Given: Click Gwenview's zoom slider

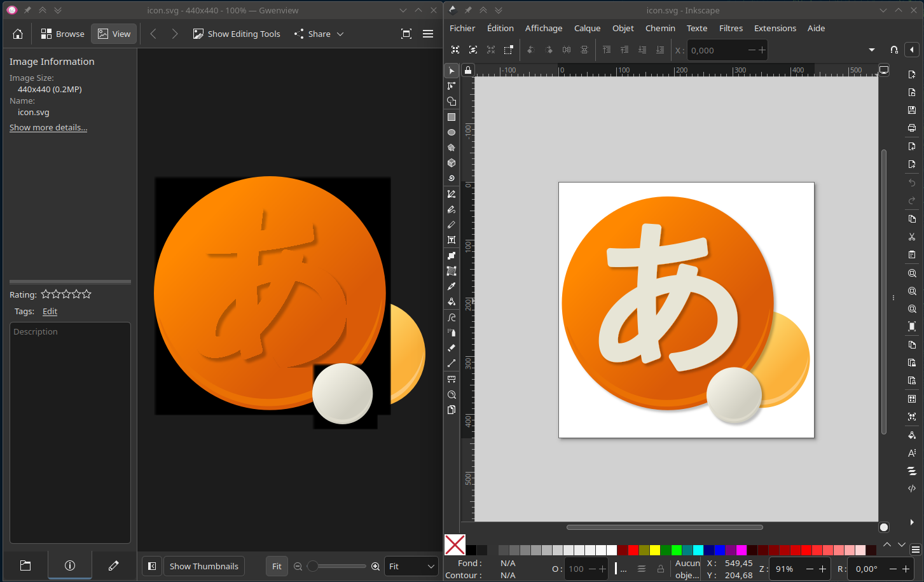Looking at the screenshot, I should point(337,566).
